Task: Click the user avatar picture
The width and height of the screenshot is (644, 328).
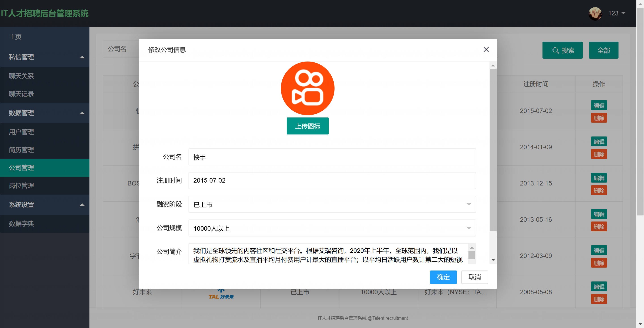Action: [x=595, y=13]
